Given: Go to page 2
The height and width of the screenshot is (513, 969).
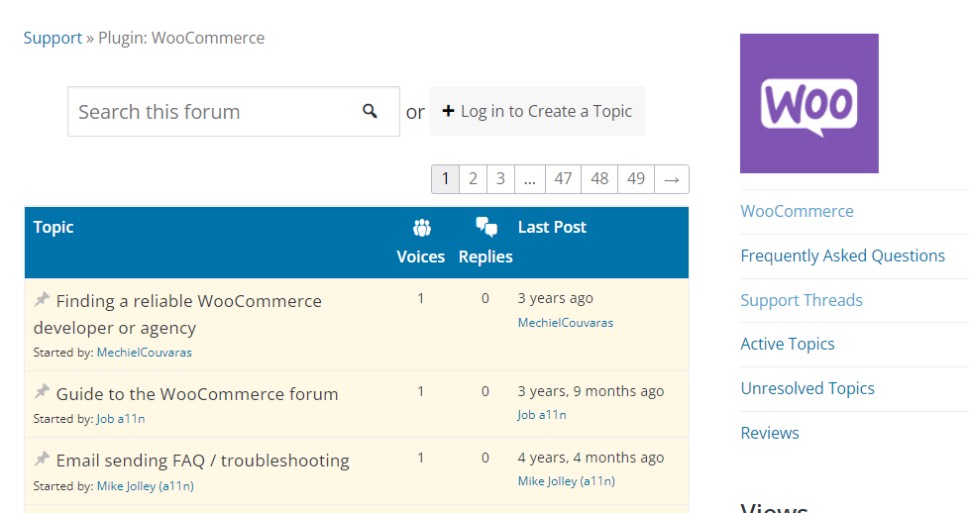Looking at the screenshot, I should (473, 179).
